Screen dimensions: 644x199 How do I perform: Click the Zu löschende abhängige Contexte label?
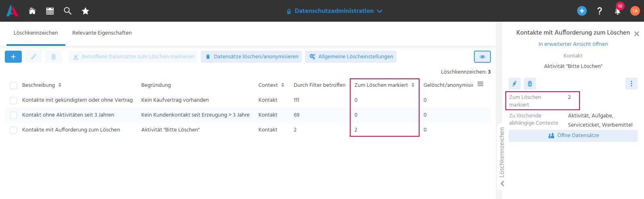[534, 119]
